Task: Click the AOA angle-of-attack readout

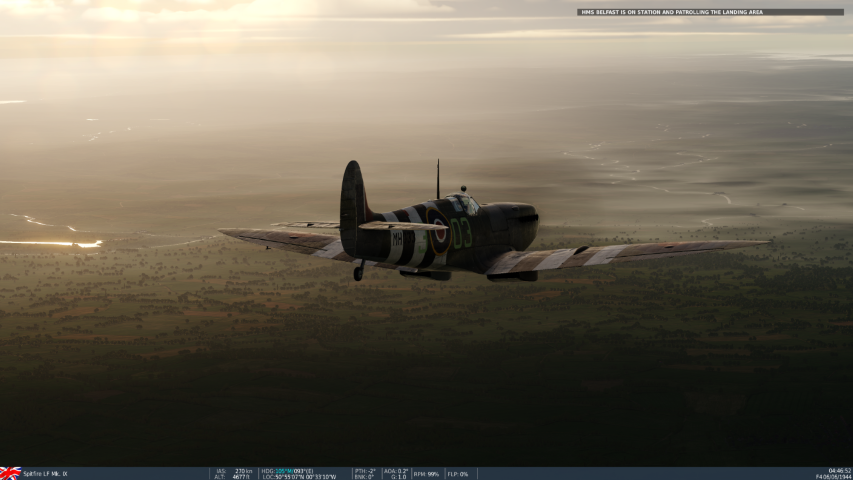Action: [396, 471]
